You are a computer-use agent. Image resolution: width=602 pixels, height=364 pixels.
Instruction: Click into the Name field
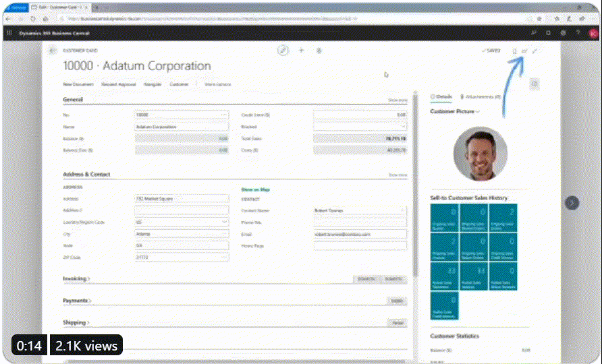(x=182, y=127)
